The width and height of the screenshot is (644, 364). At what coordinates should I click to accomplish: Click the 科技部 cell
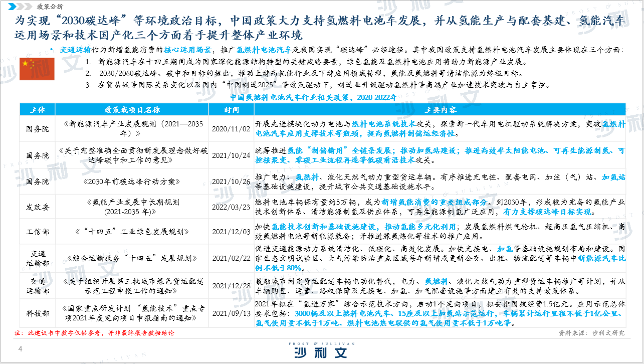click(39, 313)
